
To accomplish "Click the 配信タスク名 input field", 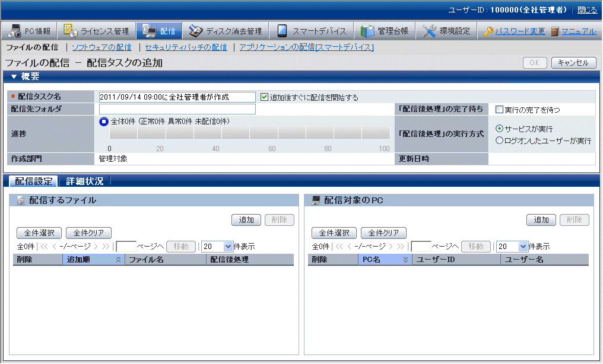I will [x=177, y=97].
